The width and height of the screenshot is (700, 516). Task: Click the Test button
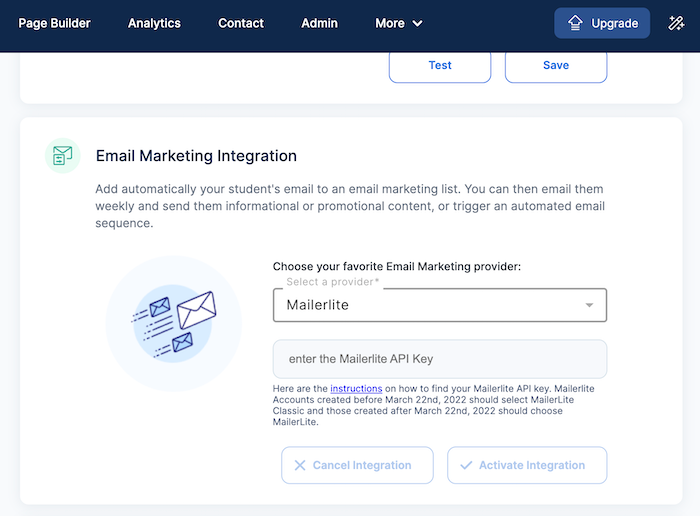pyautogui.click(x=440, y=66)
